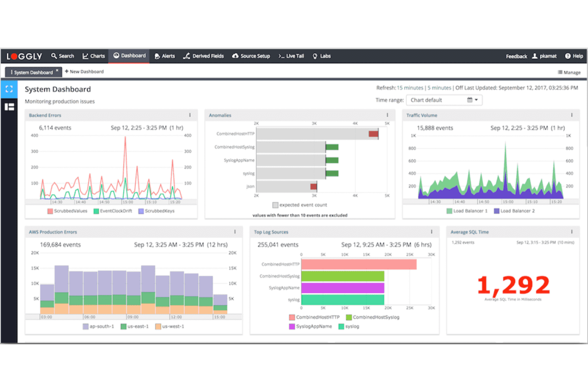Screen dimensions: 588x392
Task: Open the Manage icon at top right
Action: click(x=561, y=72)
